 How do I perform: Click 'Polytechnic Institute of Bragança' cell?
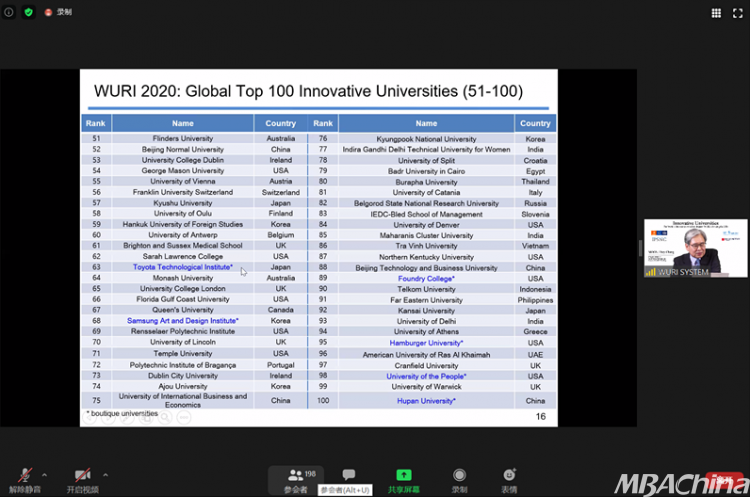point(183,365)
